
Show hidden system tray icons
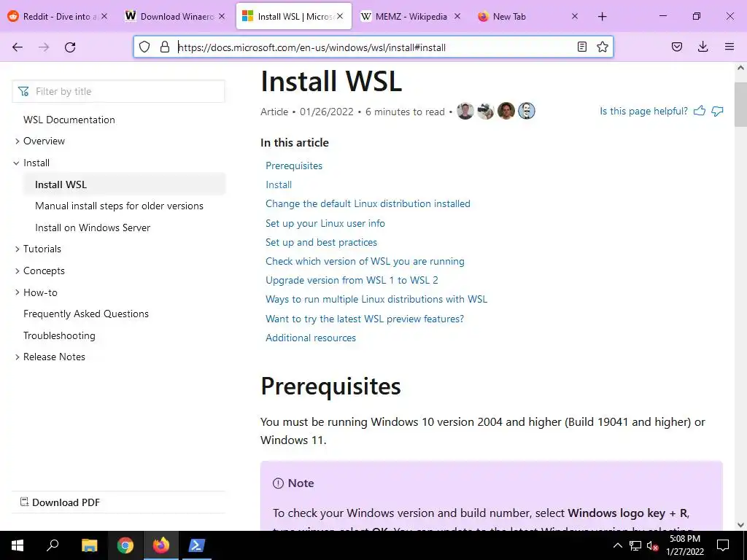click(x=617, y=545)
